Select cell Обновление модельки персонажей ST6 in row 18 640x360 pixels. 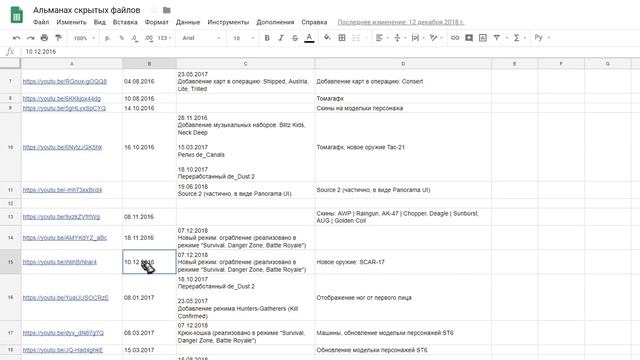pyautogui.click(x=403, y=350)
